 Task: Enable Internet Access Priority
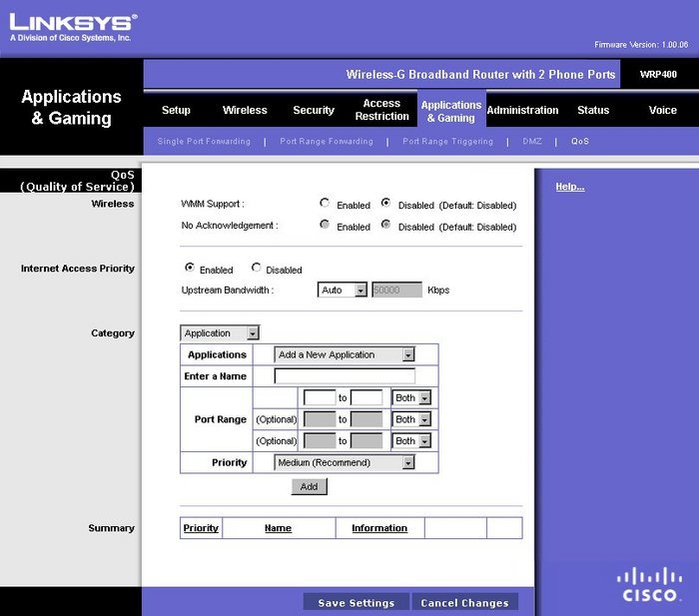tap(190, 268)
